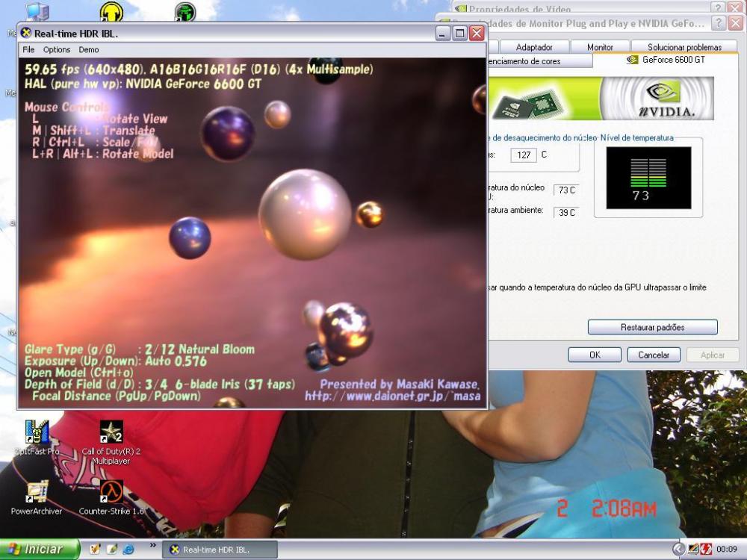Viewport: 747px width, 560px height.
Task: Click the red system tray icon
Action: click(706, 550)
